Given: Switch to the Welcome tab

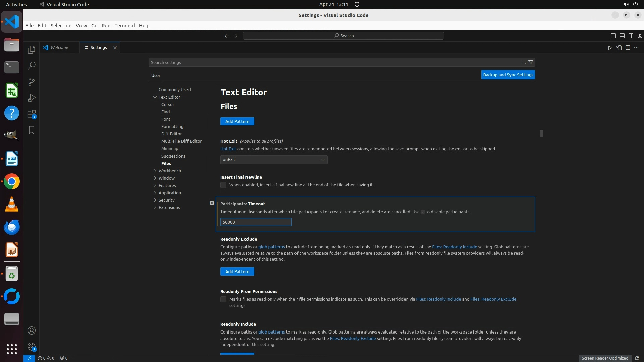Looking at the screenshot, I should tap(59, 48).
